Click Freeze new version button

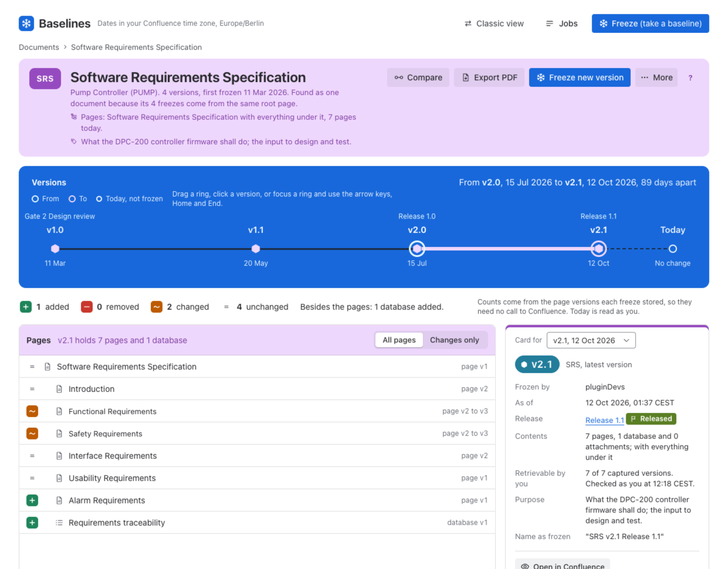point(580,77)
